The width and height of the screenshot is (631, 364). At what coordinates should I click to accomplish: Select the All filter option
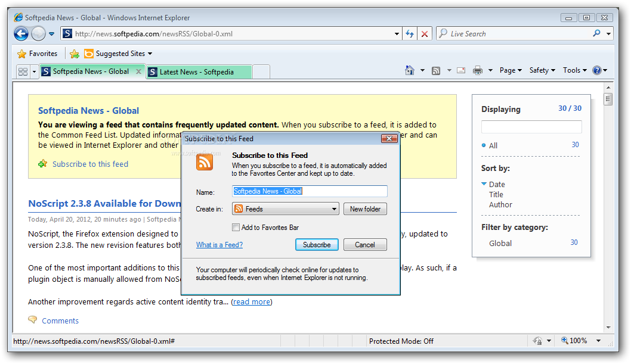point(493,145)
